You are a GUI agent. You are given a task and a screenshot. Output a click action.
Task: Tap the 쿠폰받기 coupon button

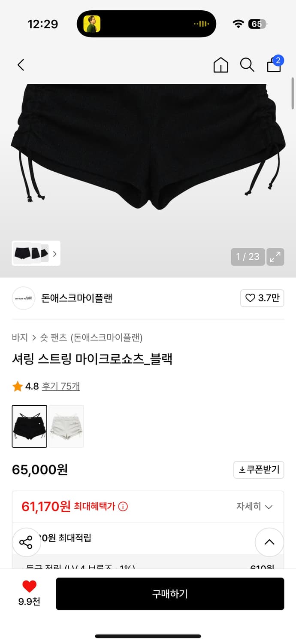[x=259, y=470]
